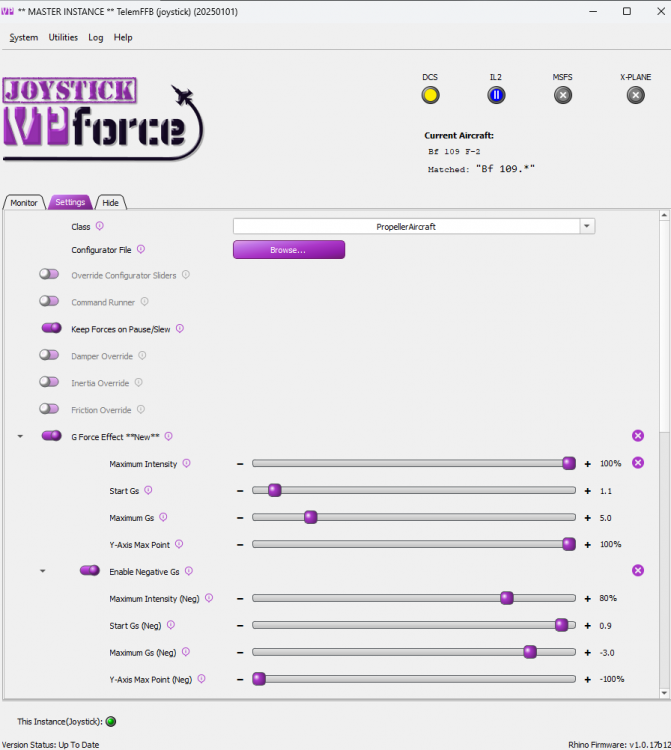Open the Configurator File info icon
The height and width of the screenshot is (750, 671).
click(141, 249)
